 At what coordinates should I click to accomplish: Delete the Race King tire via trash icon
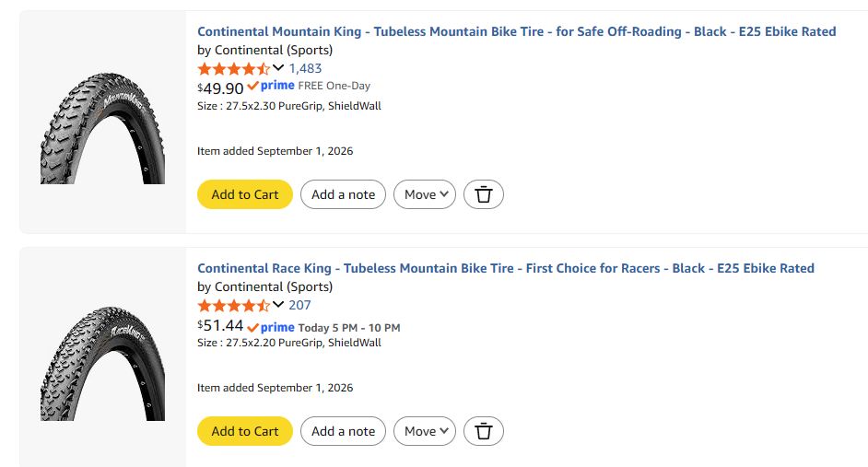click(x=483, y=431)
